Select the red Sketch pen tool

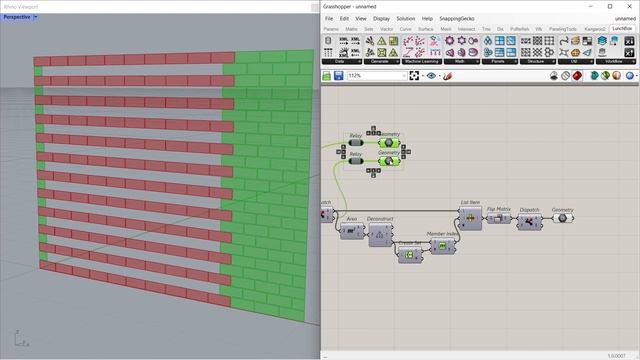pos(448,76)
